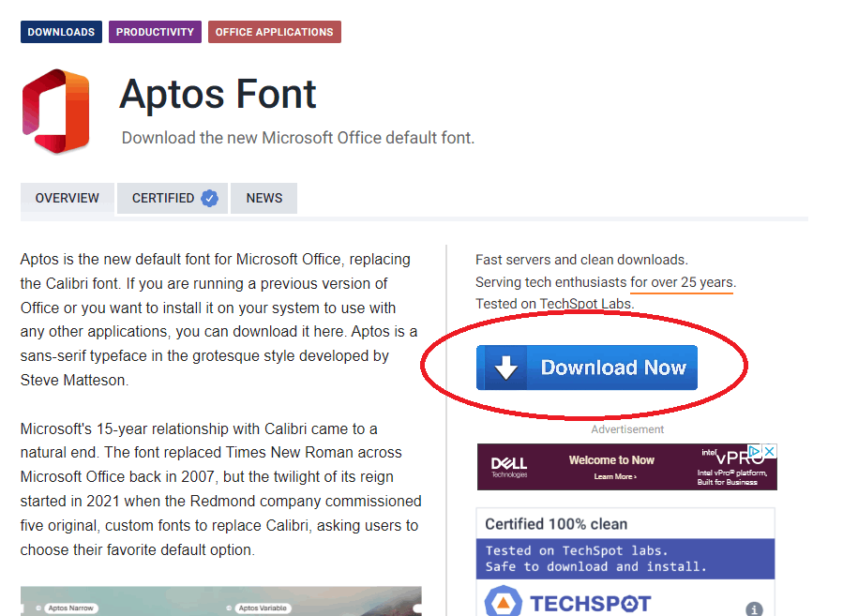The width and height of the screenshot is (843, 616).
Task: Click the 'for over 25 years' link
Action: click(x=682, y=282)
